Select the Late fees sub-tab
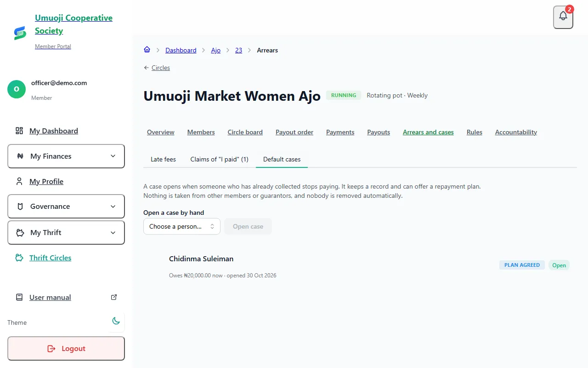The width and height of the screenshot is (588, 368). pyautogui.click(x=163, y=159)
